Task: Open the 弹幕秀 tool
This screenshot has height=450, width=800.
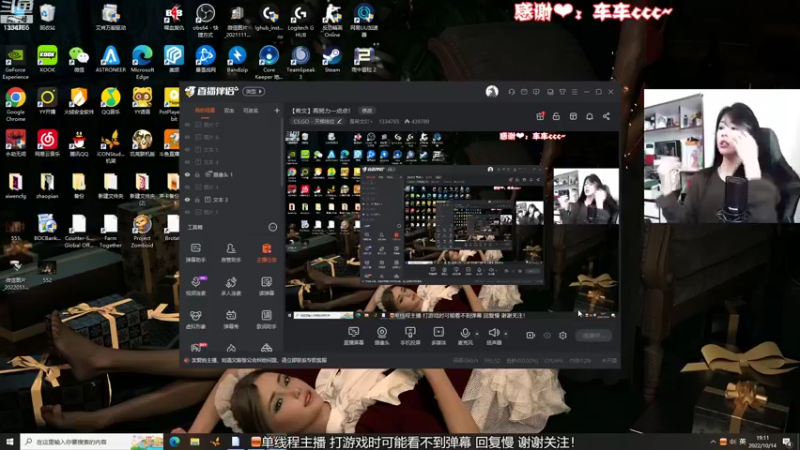Action: [231, 319]
